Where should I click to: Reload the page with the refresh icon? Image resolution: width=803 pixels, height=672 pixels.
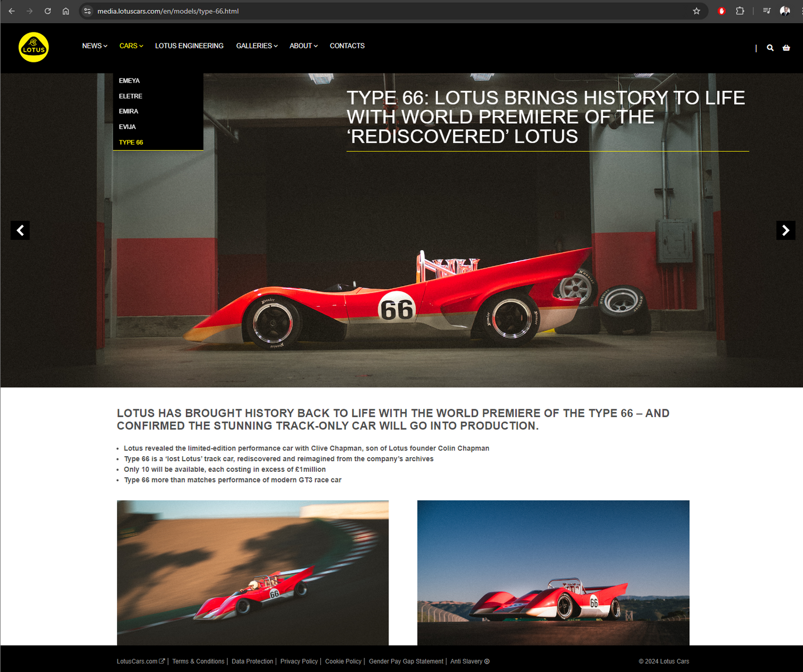(48, 11)
